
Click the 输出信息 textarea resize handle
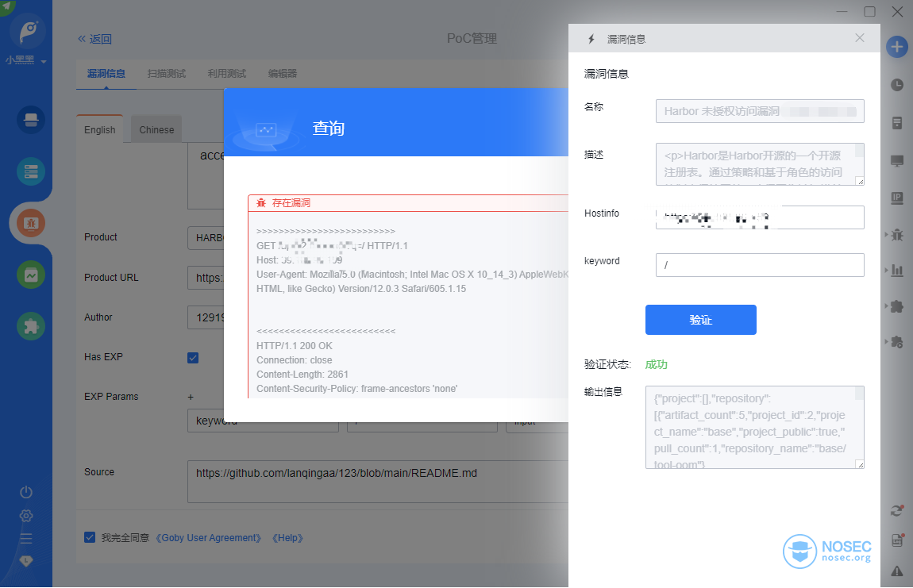point(860,464)
